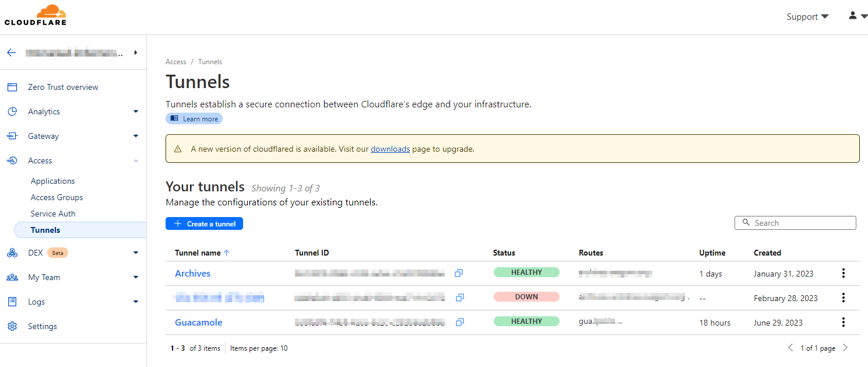Open actions menu for the DOWN tunnel

pos(843,298)
